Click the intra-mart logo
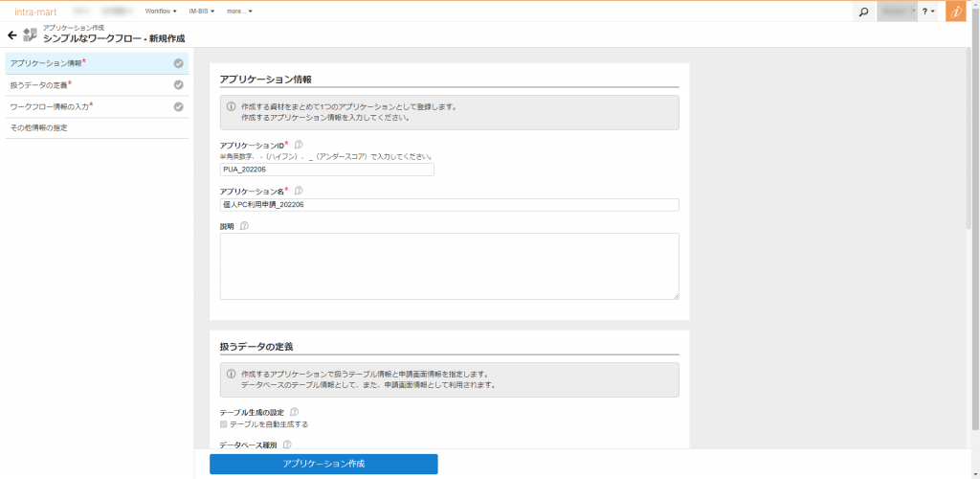 point(35,11)
